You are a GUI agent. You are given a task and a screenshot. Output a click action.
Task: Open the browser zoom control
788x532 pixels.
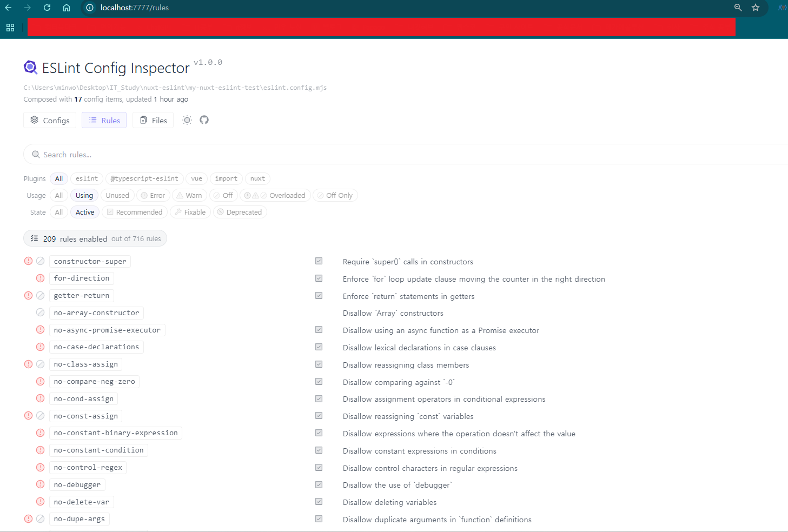click(738, 8)
